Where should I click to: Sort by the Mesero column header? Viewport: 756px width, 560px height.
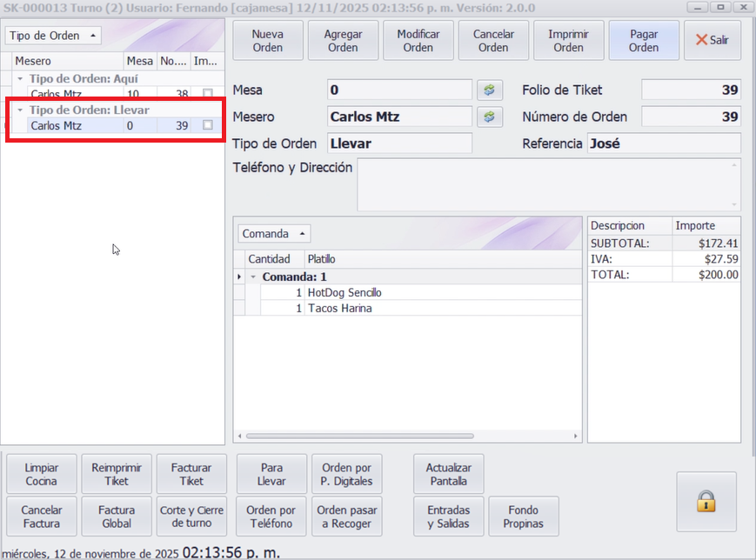click(65, 62)
